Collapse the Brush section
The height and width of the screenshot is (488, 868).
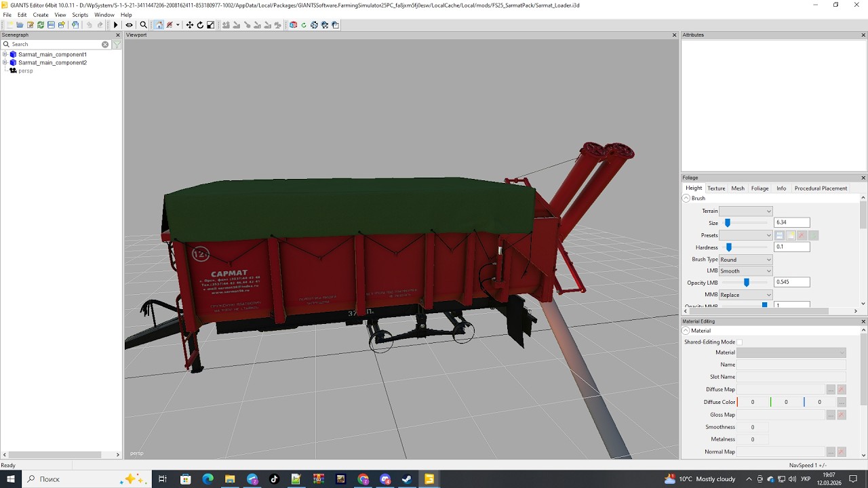coord(686,198)
